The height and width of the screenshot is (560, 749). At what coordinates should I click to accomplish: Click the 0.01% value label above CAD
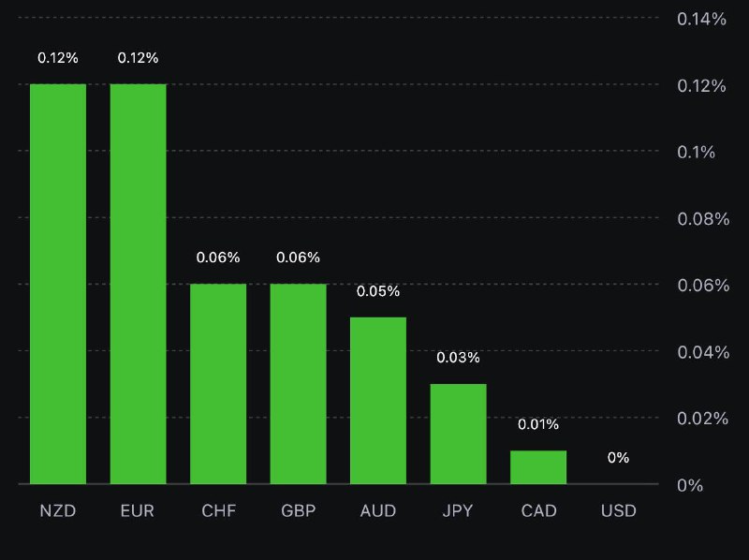tap(538, 424)
